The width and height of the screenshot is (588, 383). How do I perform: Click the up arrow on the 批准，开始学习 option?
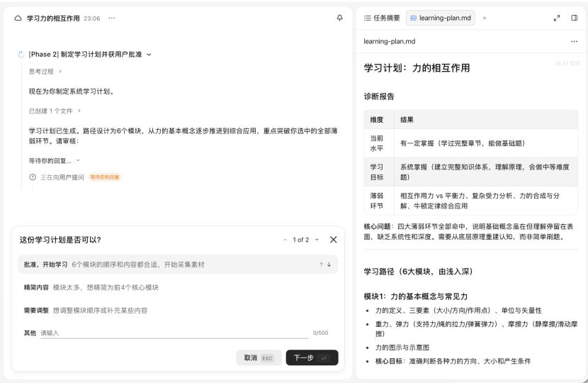pyautogui.click(x=321, y=265)
